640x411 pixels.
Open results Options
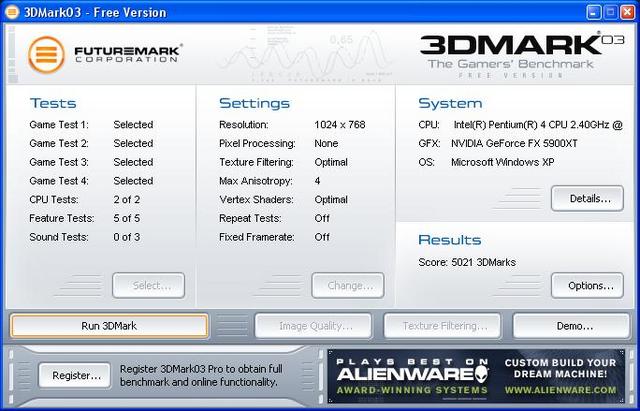(x=587, y=286)
